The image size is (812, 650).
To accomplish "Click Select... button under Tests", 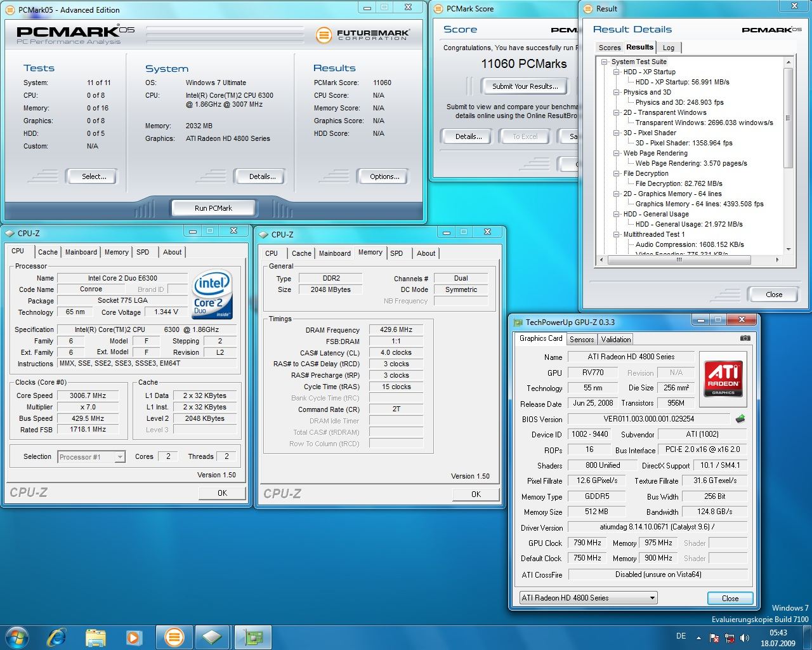I will click(94, 176).
